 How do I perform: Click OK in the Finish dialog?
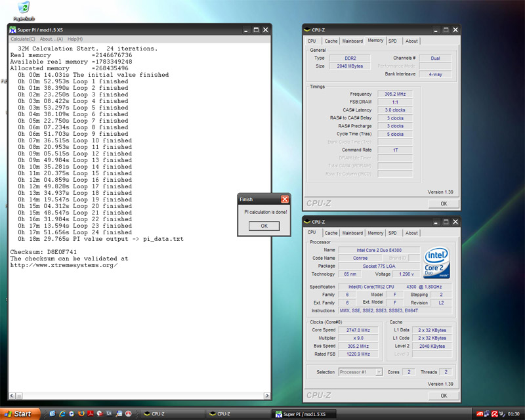[264, 226]
